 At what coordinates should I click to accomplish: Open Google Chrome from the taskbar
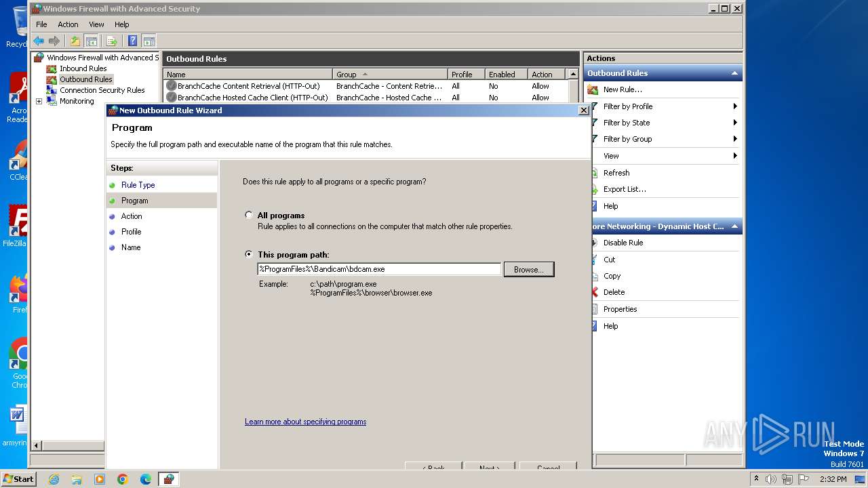pyautogui.click(x=123, y=479)
